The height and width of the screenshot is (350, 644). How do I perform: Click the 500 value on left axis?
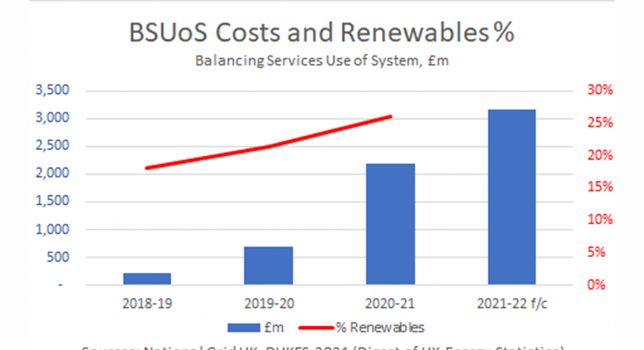(x=59, y=258)
